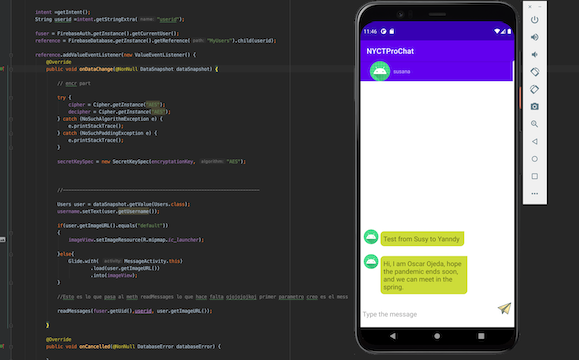
Task: Tap the phone's on-screen home navigation button
Action: [437, 336]
